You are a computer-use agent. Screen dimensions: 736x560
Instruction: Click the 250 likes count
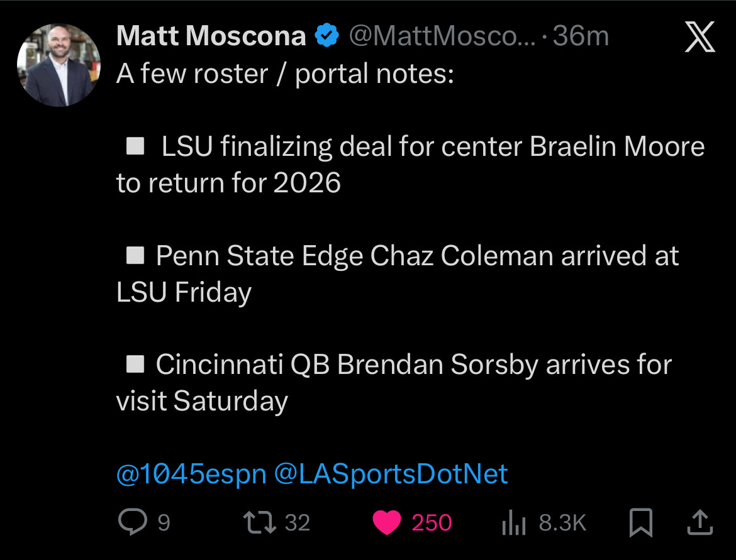click(432, 523)
